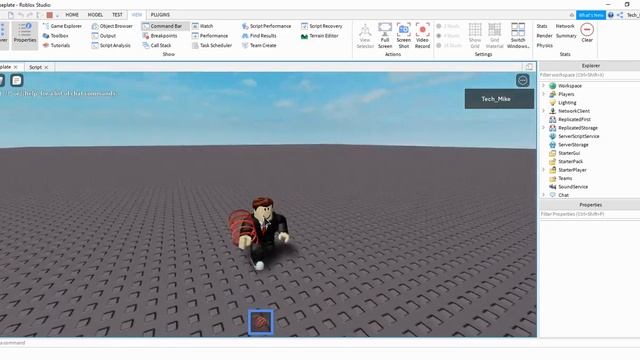Click Switch Windows button

518,36
